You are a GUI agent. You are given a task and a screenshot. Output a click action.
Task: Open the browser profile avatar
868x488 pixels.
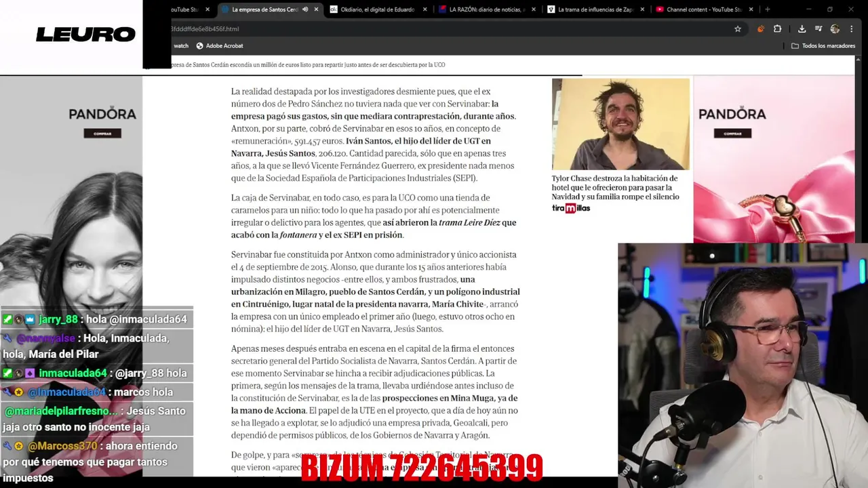pyautogui.click(x=835, y=29)
